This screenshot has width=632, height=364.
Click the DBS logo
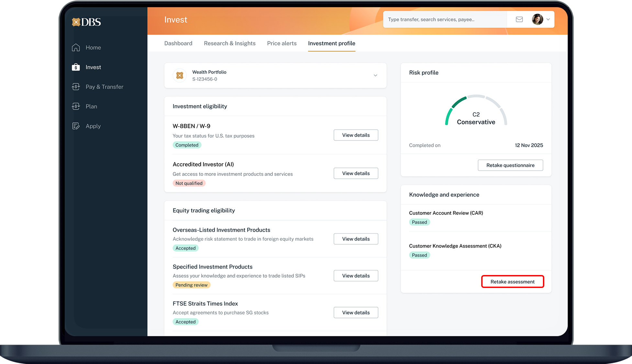click(86, 22)
